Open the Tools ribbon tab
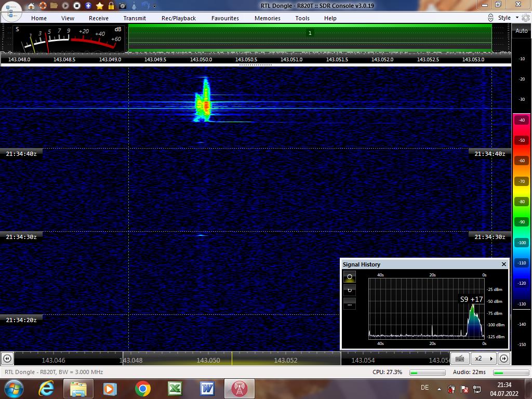The height and width of the screenshot is (399, 532). coord(302,18)
